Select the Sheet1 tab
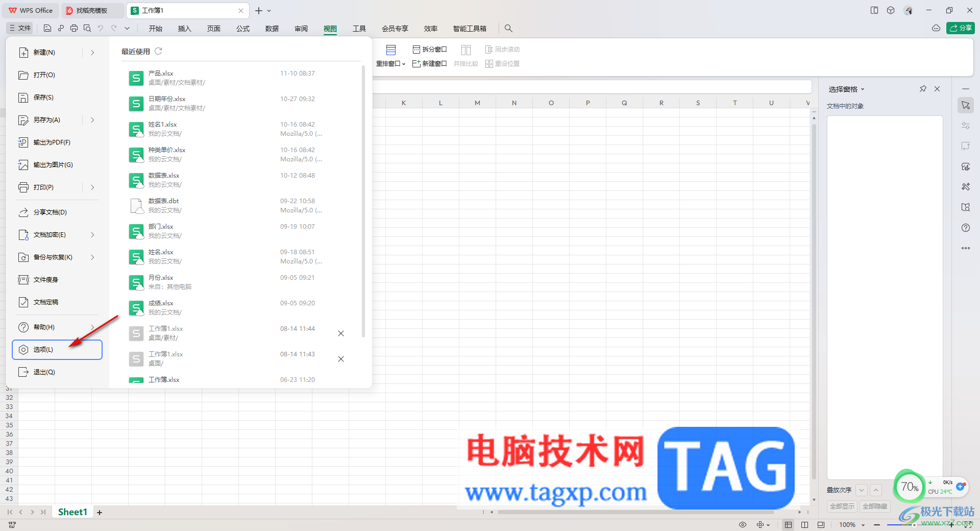 [x=72, y=512]
